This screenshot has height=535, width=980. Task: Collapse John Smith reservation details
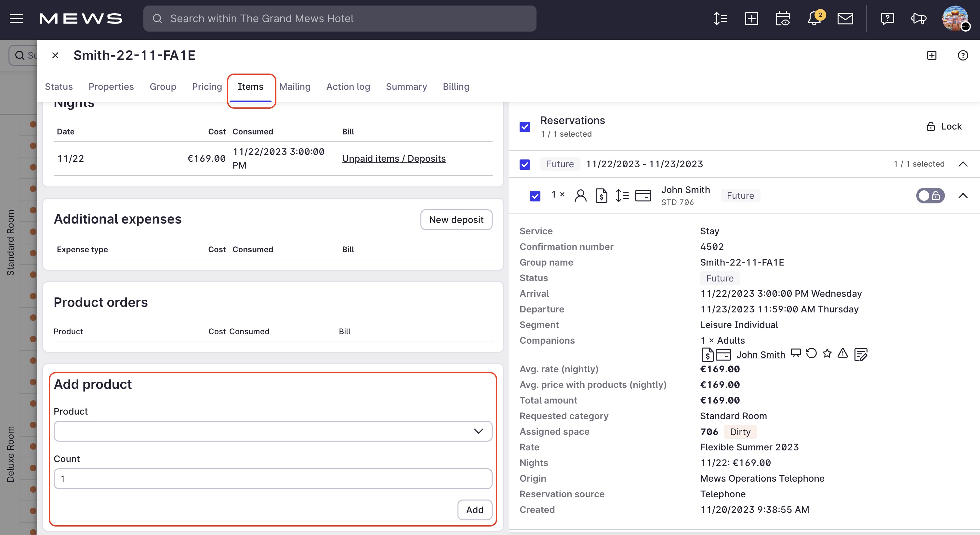pyautogui.click(x=962, y=196)
